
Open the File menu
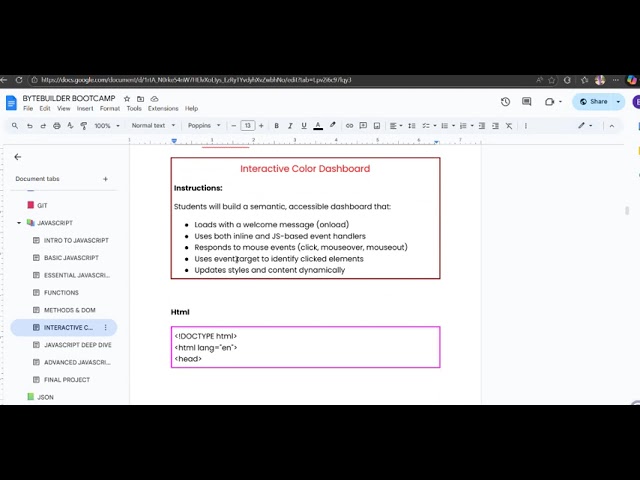(x=28, y=109)
